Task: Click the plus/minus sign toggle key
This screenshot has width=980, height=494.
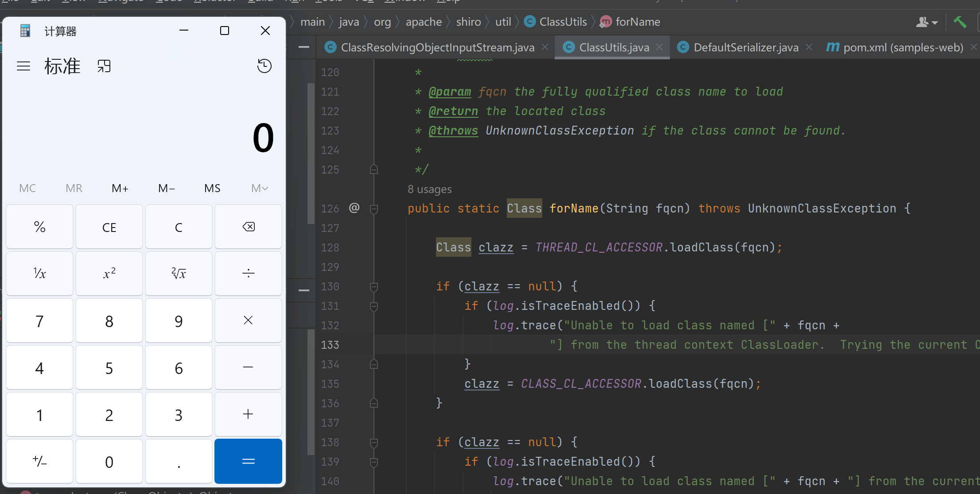Action: 40,461
